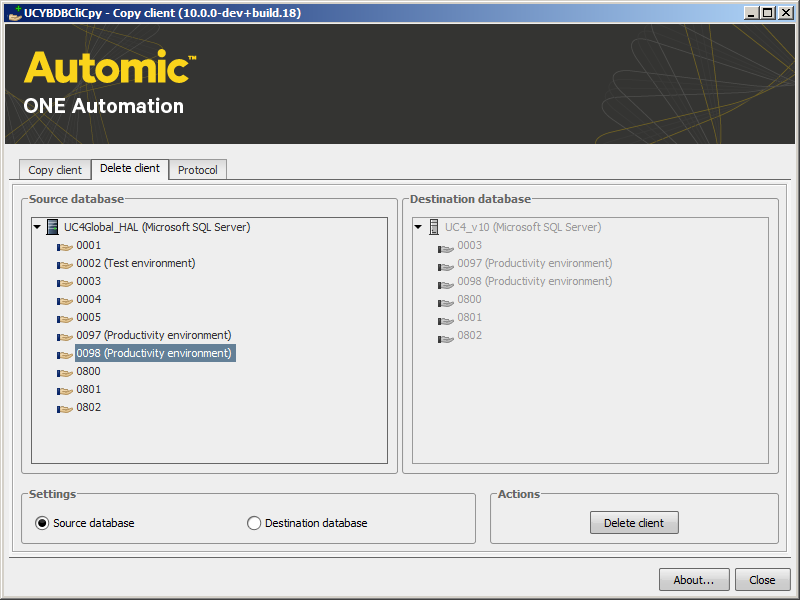Click client 0003 in destination database
This screenshot has height=600, width=800.
pyautogui.click(x=469, y=245)
